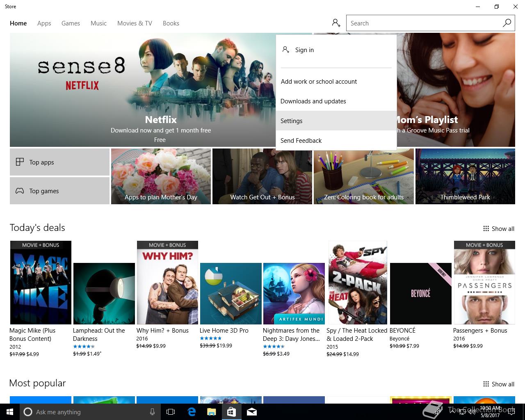Image resolution: width=525 pixels, height=420 pixels.
Task: Open the BEYONCÉ album cover
Action: pyautogui.click(x=421, y=294)
